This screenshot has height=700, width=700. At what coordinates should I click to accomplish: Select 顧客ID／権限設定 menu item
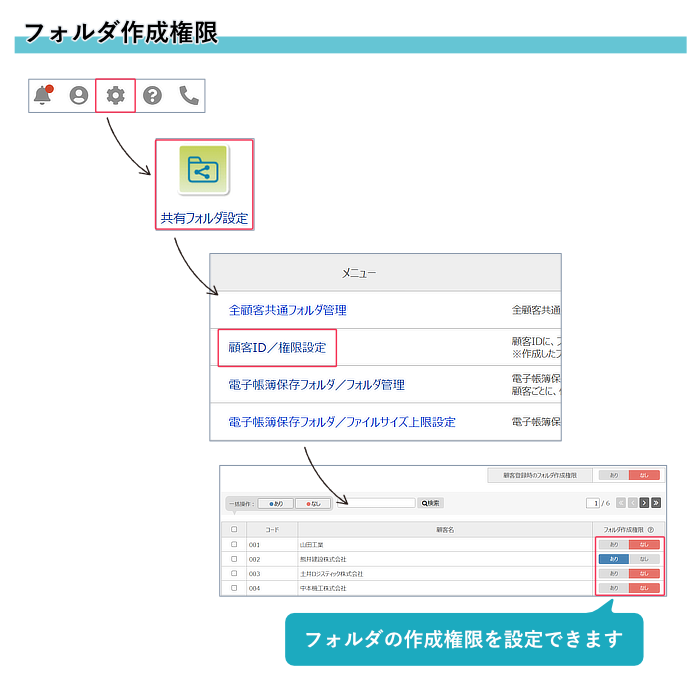[277, 348]
